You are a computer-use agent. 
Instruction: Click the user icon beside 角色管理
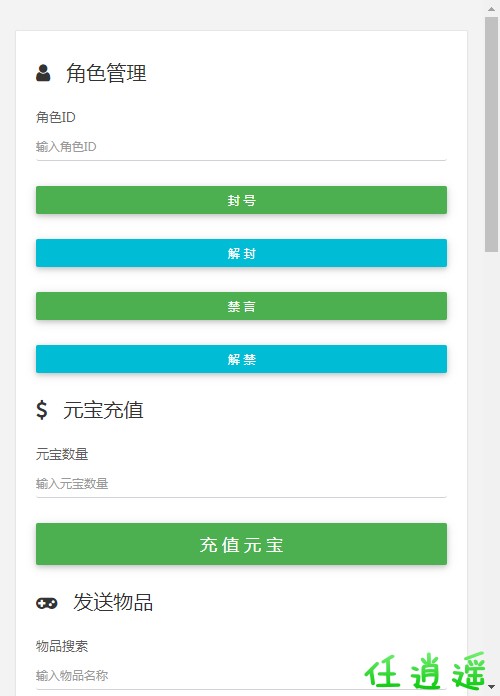pos(43,73)
